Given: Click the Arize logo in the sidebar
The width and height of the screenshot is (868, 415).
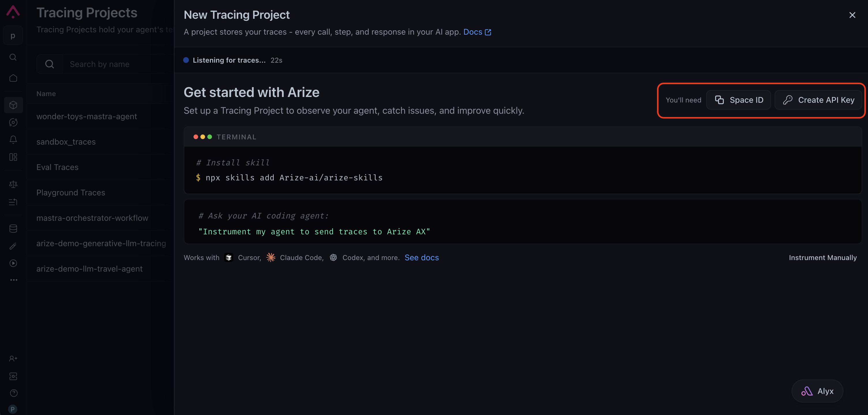Looking at the screenshot, I should coord(13,12).
